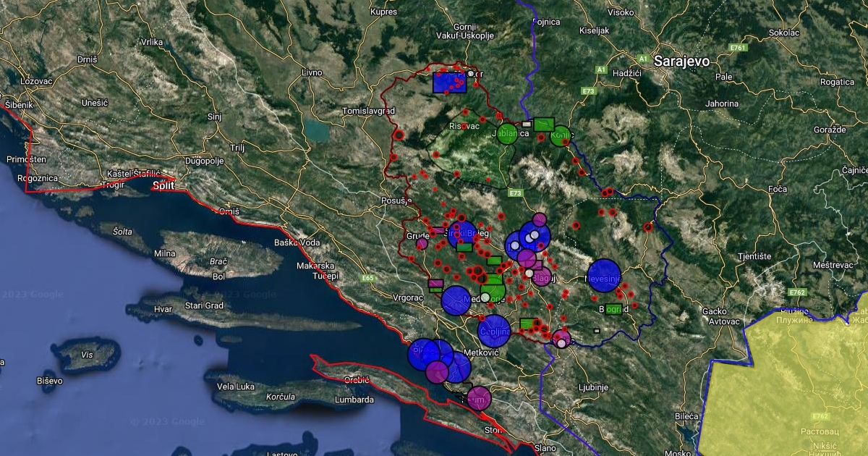This screenshot has height=456, width=868.
Task: Click the small envelope marker beside Jablanica
Action: 527,124
